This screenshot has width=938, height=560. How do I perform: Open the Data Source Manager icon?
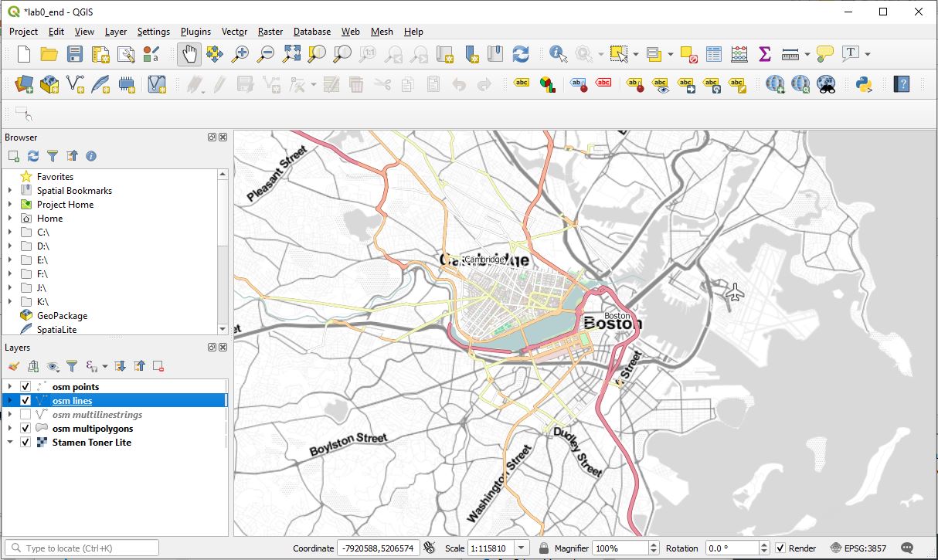pos(24,83)
